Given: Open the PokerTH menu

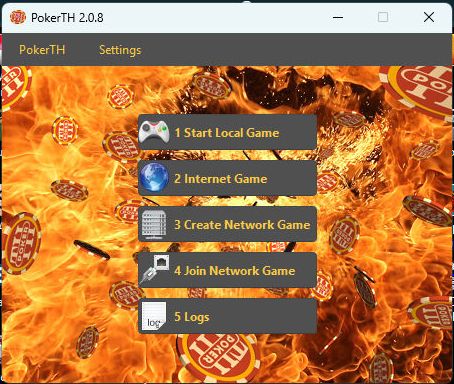Looking at the screenshot, I should tap(42, 50).
